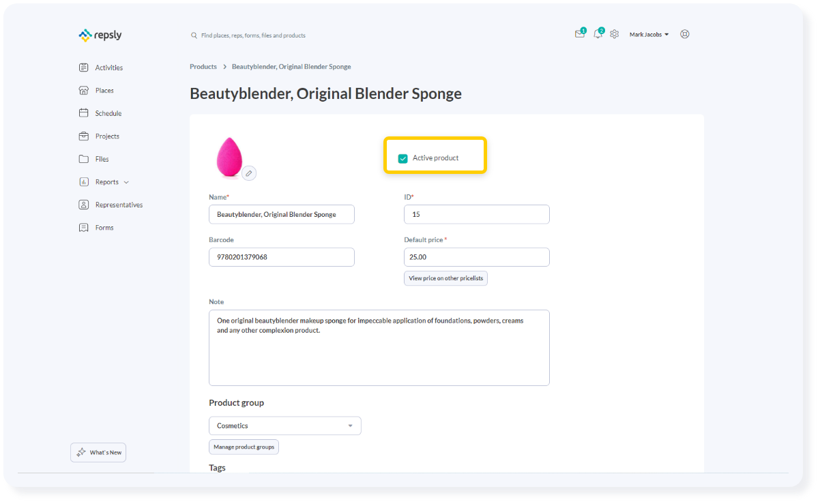Viewport: 820px width, 504px height.
Task: Click the Default price field
Action: [x=477, y=257]
